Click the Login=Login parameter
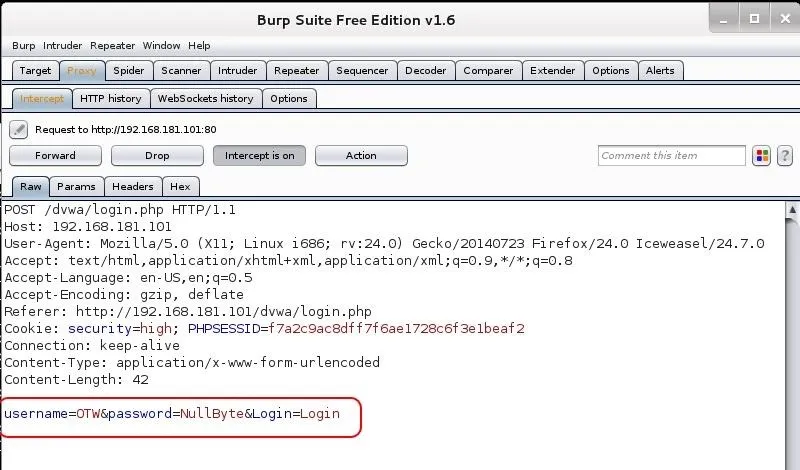The height and width of the screenshot is (470, 800). [x=296, y=414]
